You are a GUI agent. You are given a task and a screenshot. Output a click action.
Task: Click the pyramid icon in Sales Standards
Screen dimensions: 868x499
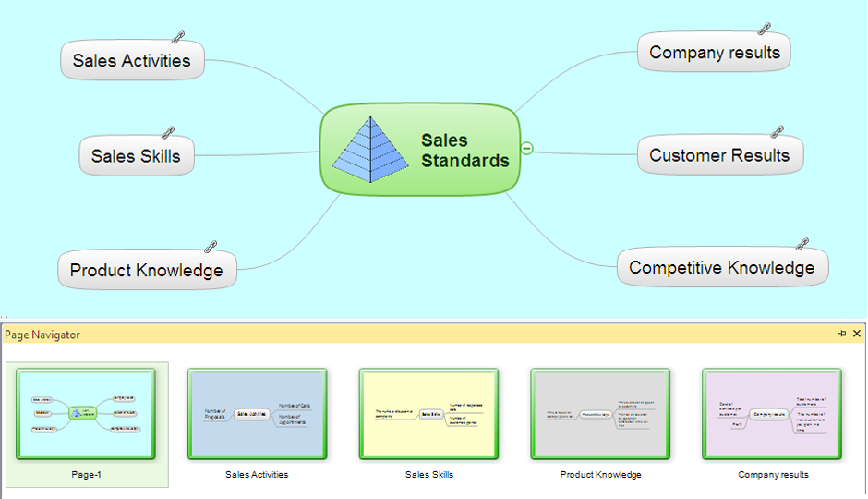point(371,150)
